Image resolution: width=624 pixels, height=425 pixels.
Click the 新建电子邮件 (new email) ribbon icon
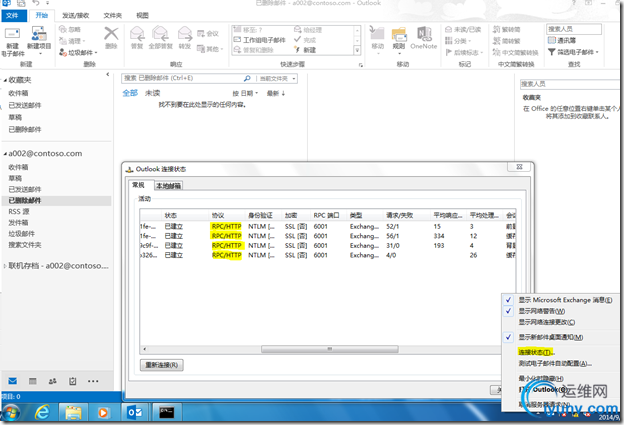[12, 34]
